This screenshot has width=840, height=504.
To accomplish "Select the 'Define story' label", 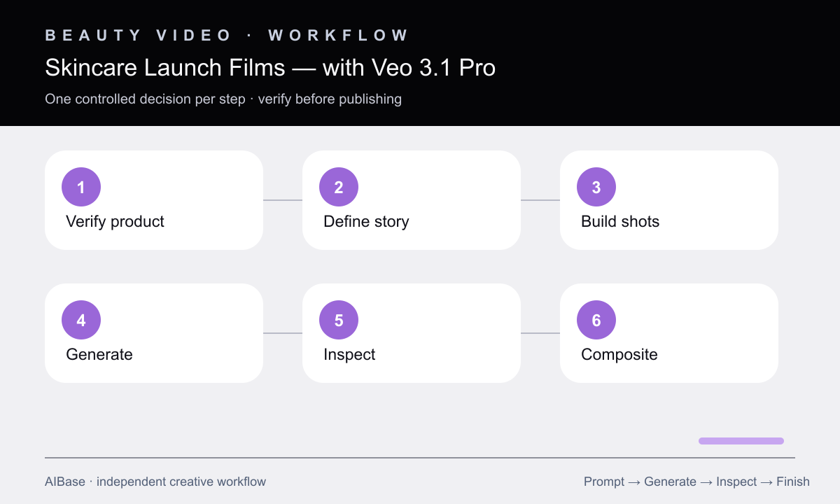I will click(x=366, y=222).
